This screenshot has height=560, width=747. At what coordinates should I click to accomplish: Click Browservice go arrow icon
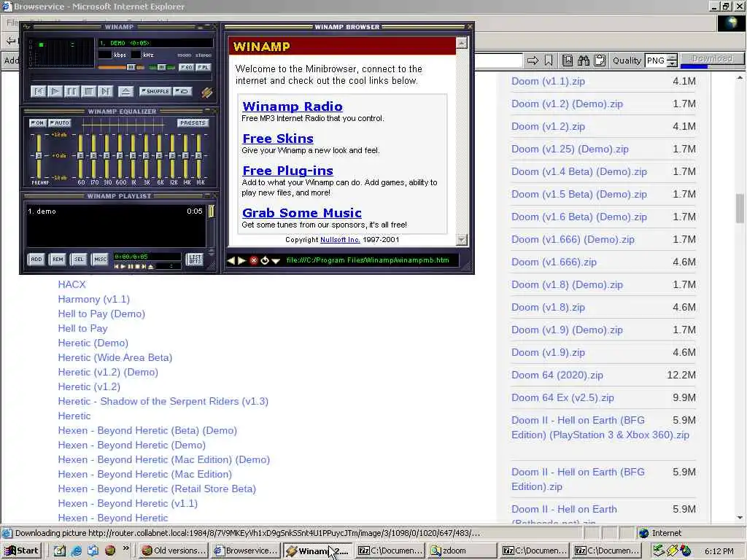[533, 61]
